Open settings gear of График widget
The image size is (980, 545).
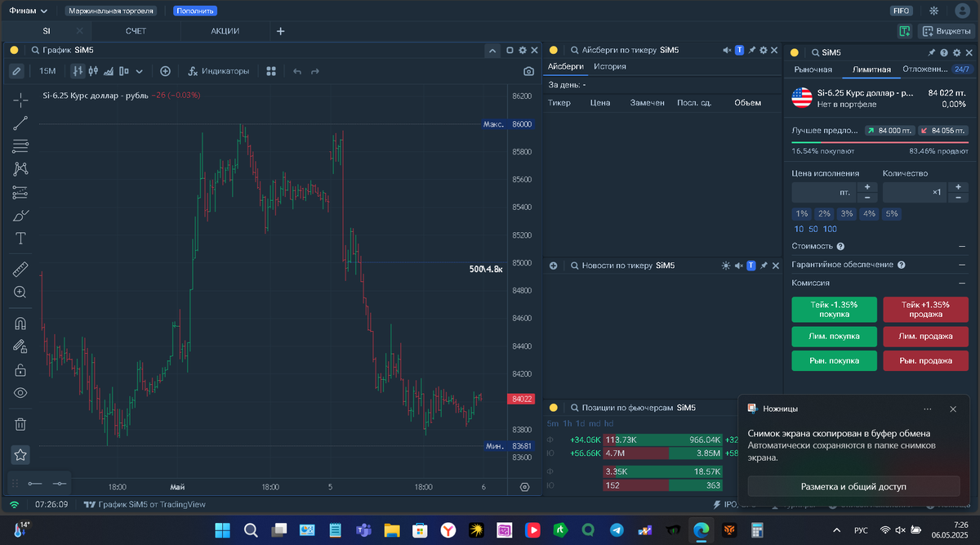523,50
